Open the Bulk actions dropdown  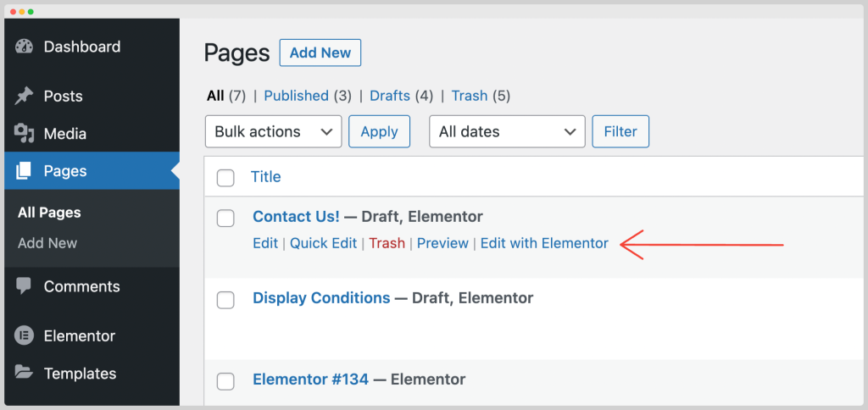pos(274,131)
